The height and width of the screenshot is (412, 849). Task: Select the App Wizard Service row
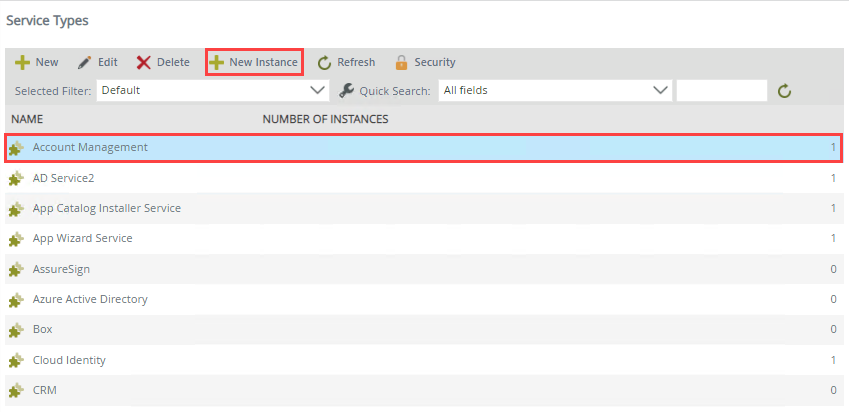[423, 239]
